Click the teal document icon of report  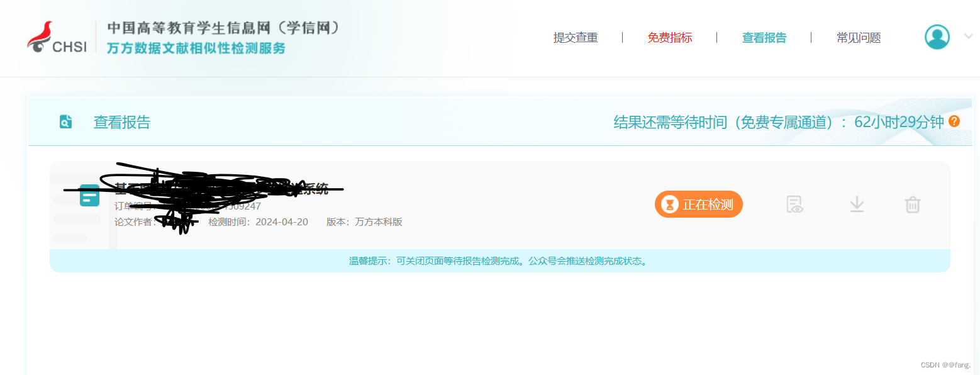click(x=90, y=196)
